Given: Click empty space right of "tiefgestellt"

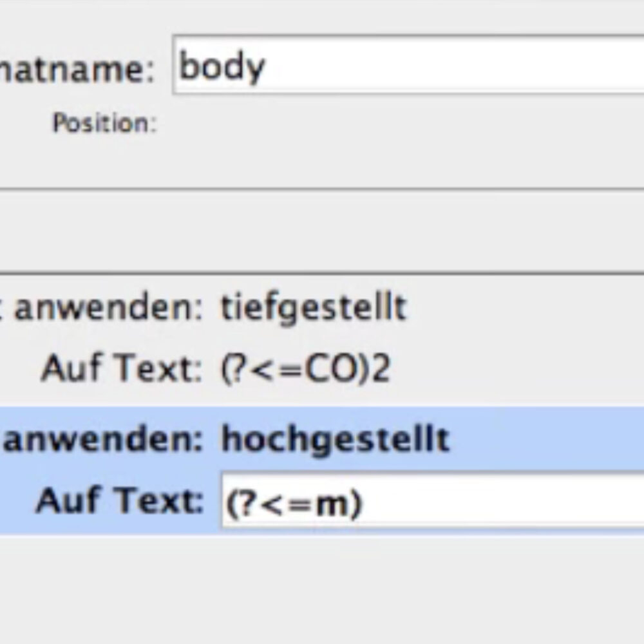Looking at the screenshot, I should click(526, 308).
